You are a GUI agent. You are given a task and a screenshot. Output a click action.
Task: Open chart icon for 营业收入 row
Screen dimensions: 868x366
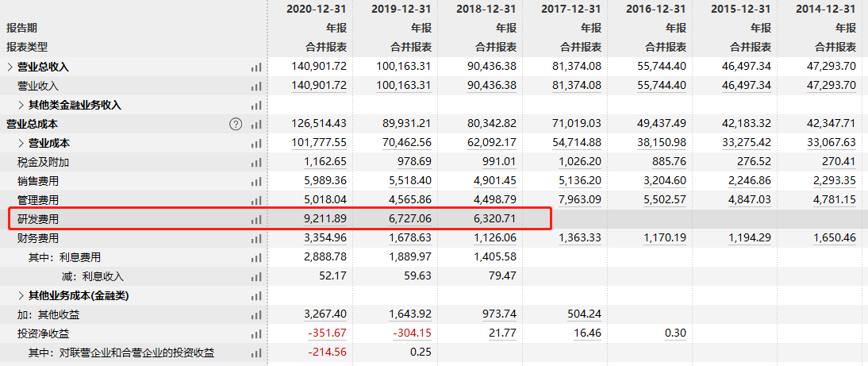255,87
